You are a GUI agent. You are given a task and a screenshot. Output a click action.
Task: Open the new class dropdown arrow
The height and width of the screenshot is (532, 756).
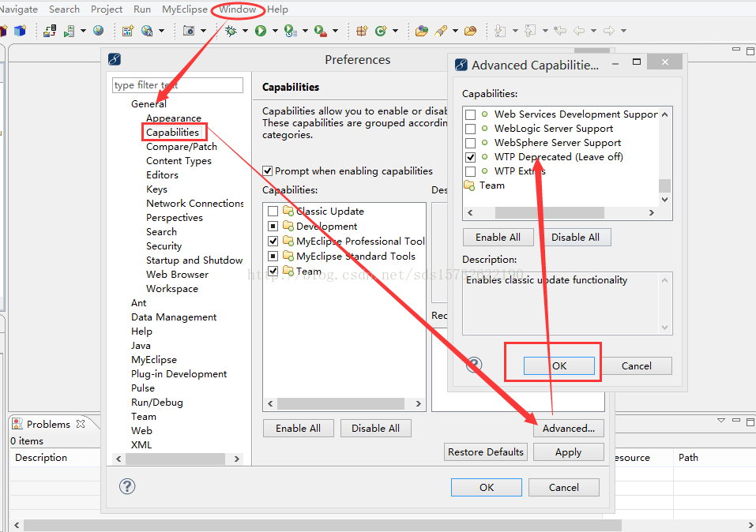pyautogui.click(x=395, y=31)
